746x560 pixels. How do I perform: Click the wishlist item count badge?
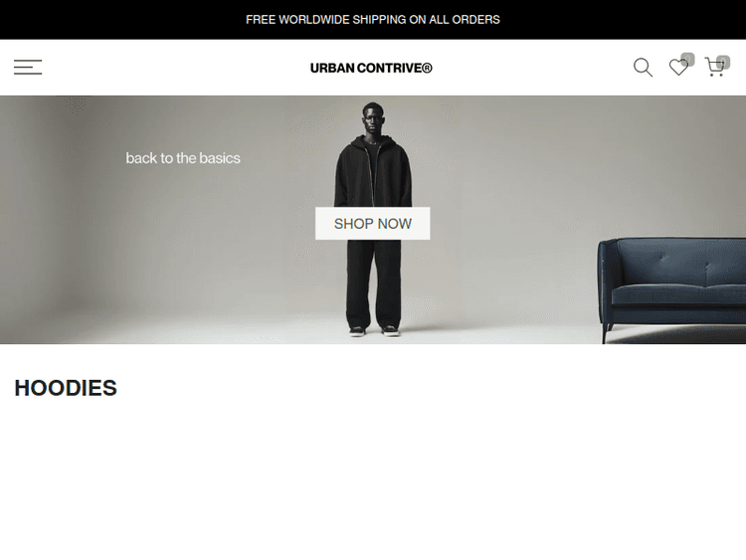click(688, 60)
